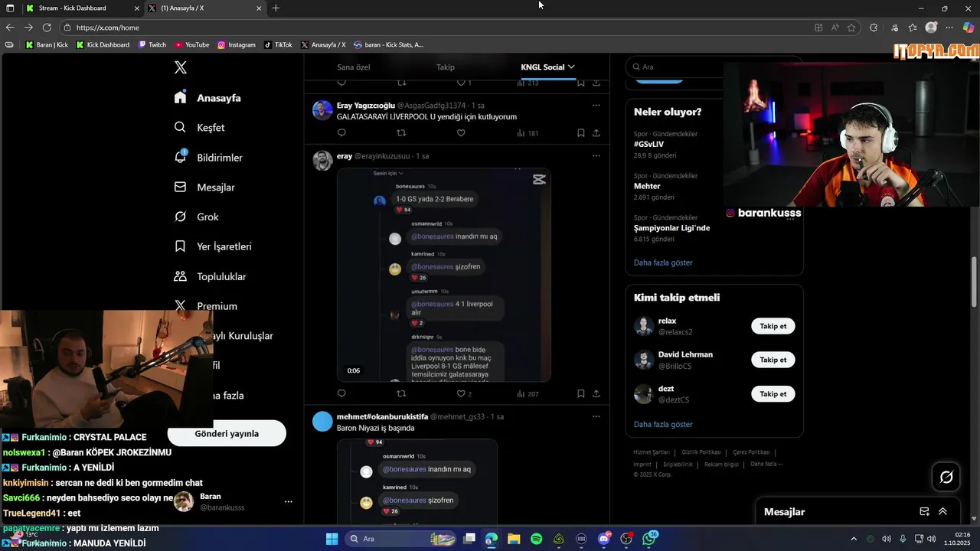
Task: Click the address bar with x.com/home
Action: click(x=436, y=28)
